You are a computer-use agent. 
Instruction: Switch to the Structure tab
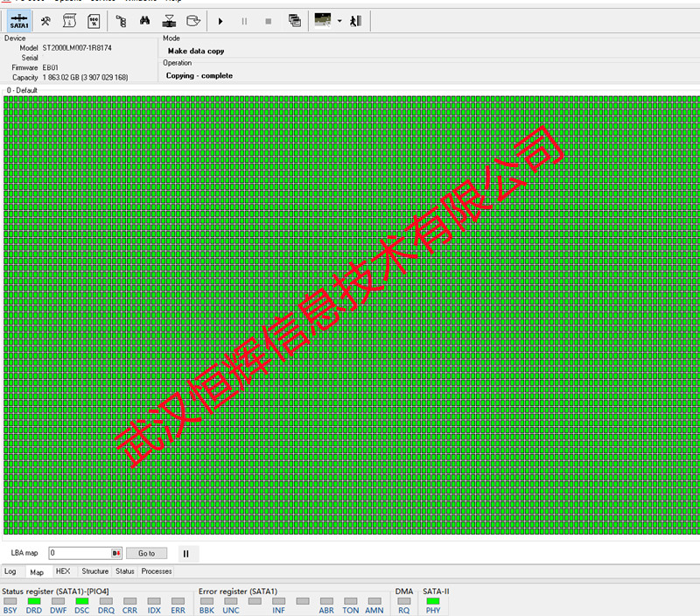95,571
